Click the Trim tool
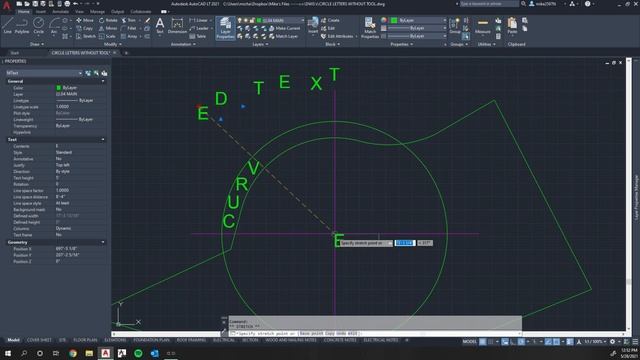Image resolution: width=640 pixels, height=360 pixels. pos(129,20)
